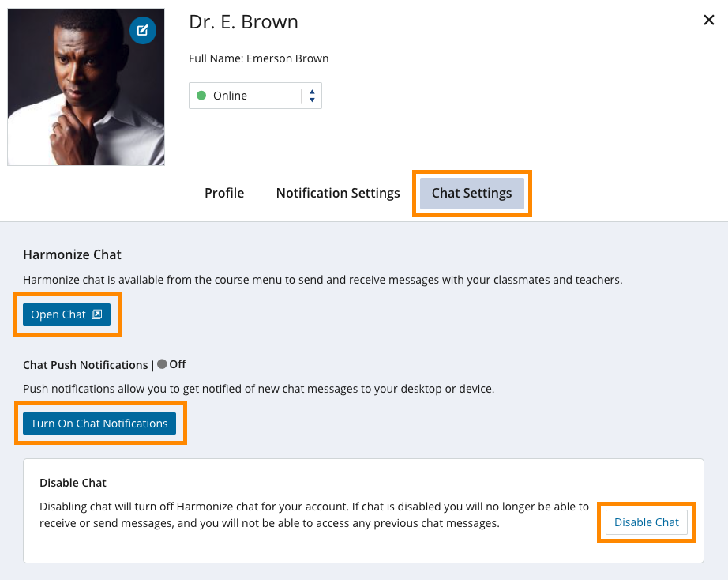Click the Disable Chat button
Image resolution: width=728 pixels, height=580 pixels.
point(646,522)
